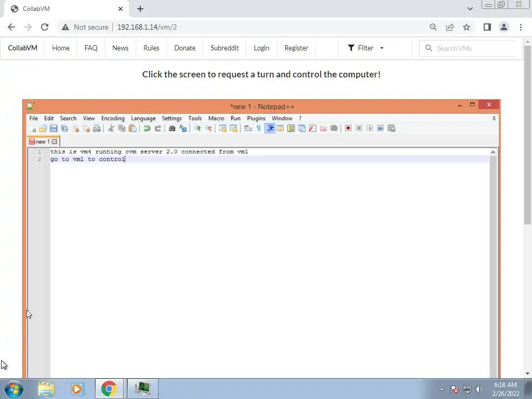Click the Login link
This screenshot has width=532, height=399.
(262, 48)
